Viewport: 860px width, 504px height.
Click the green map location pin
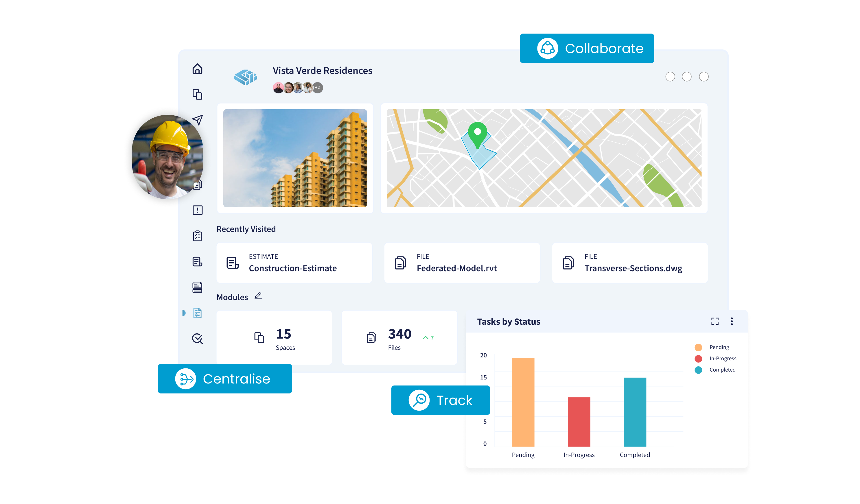[477, 134]
